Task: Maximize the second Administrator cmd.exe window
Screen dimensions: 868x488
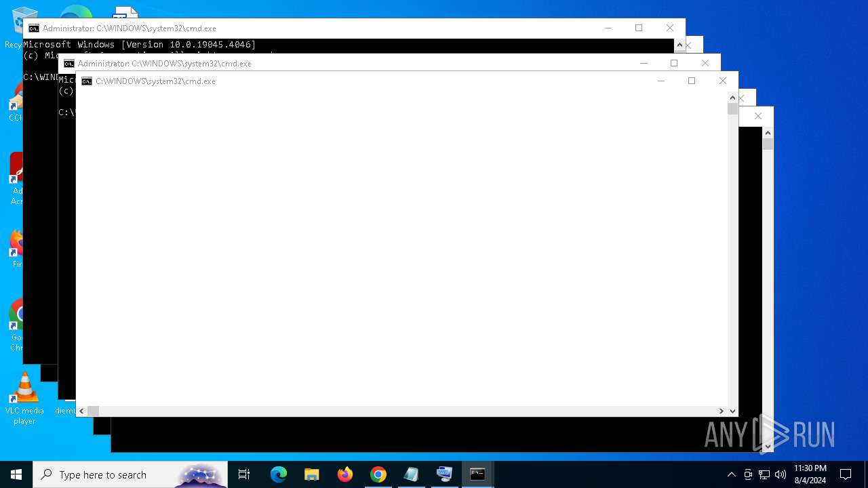Action: click(x=674, y=63)
